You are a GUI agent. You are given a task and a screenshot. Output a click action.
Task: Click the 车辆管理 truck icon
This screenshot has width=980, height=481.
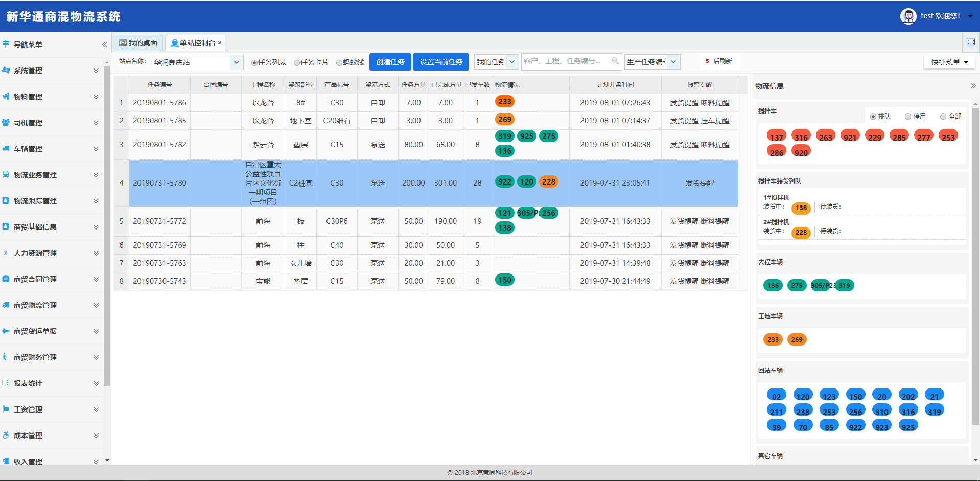6,149
